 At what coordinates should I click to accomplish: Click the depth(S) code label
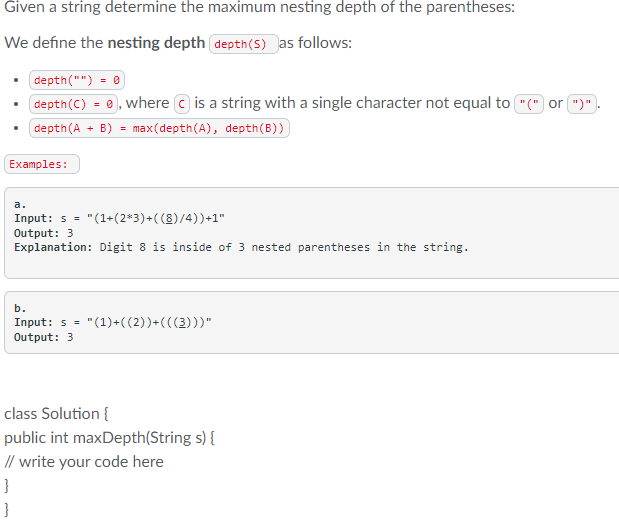(244, 44)
